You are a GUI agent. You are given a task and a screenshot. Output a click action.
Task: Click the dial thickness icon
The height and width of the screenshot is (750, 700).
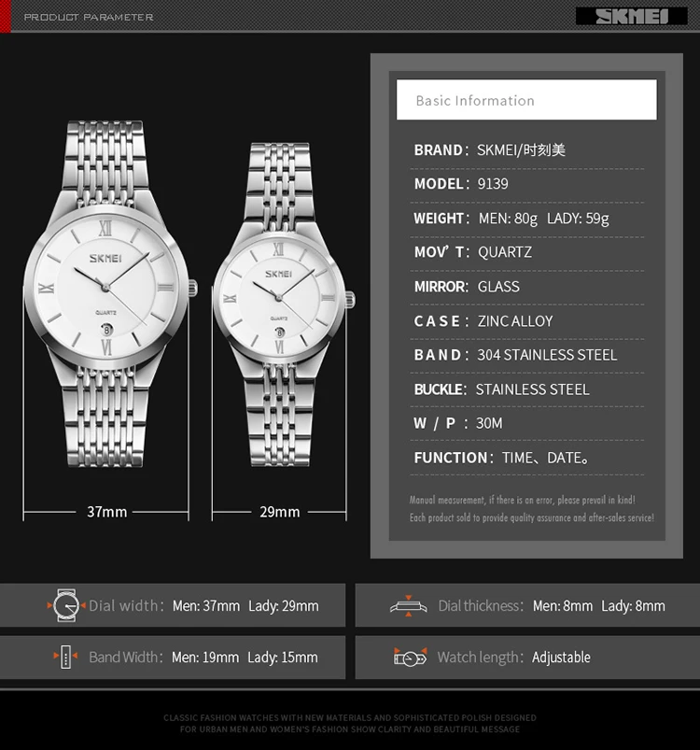[x=409, y=606]
